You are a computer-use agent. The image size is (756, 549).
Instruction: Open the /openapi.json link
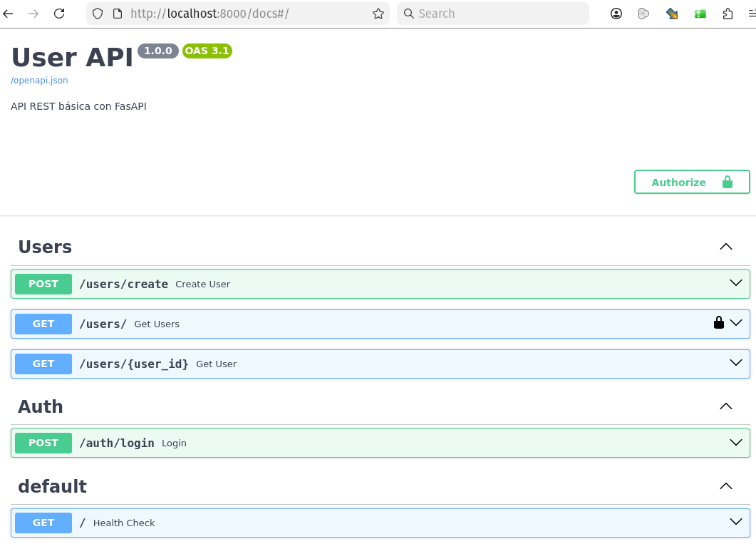click(39, 81)
